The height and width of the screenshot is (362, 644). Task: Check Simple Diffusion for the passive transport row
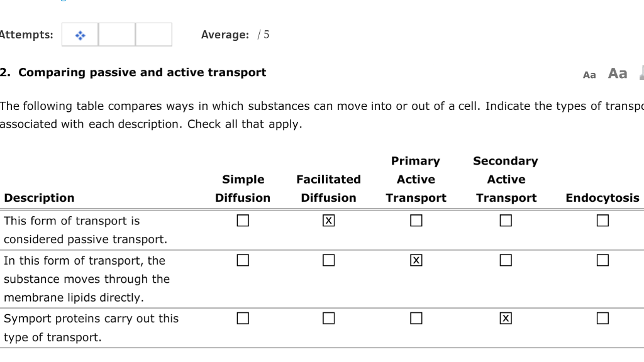click(243, 221)
